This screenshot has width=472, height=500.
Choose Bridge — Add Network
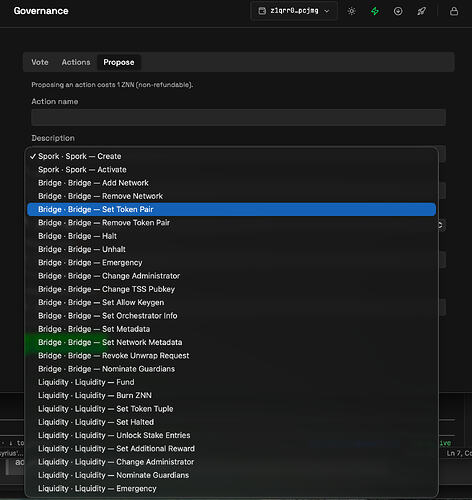pos(231,183)
